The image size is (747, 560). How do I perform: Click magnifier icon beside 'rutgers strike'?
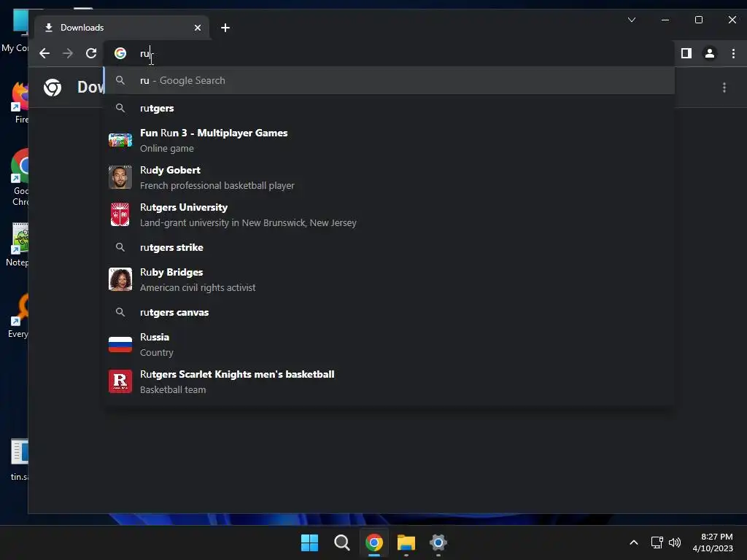click(x=120, y=248)
